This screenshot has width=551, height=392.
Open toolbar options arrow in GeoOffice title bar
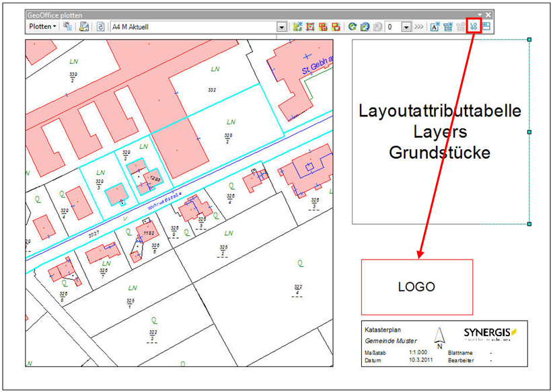click(x=480, y=14)
